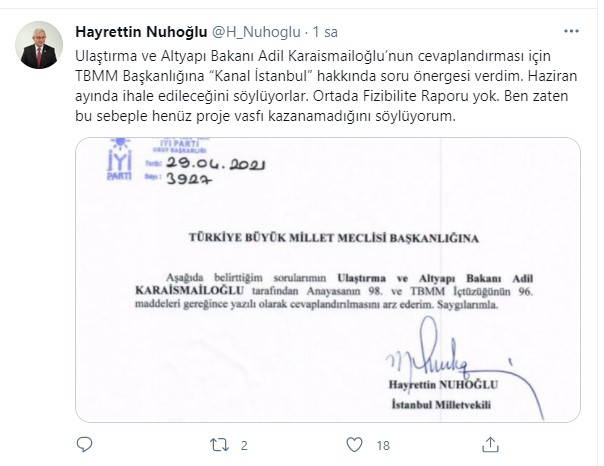This screenshot has height=466, width=604.
Task: Like the tweet with the heart icon
Action: click(354, 445)
